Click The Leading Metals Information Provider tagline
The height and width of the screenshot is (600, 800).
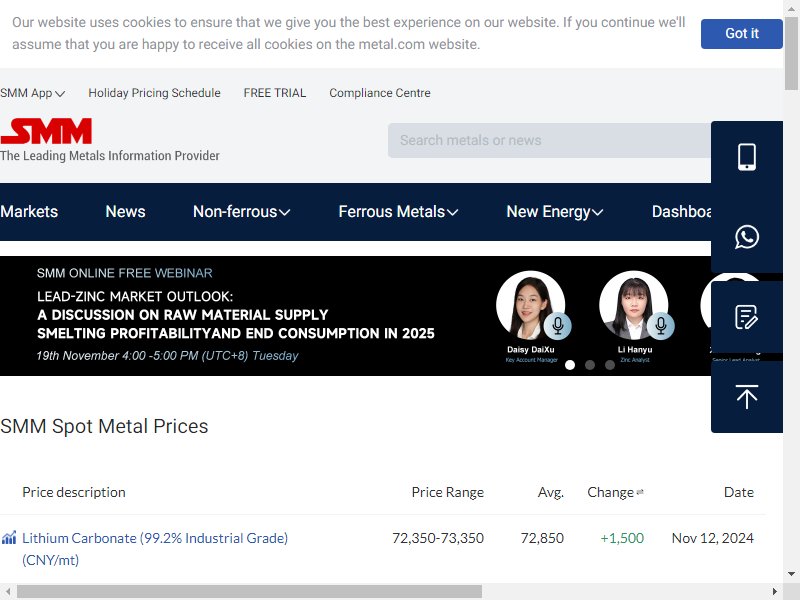click(110, 156)
